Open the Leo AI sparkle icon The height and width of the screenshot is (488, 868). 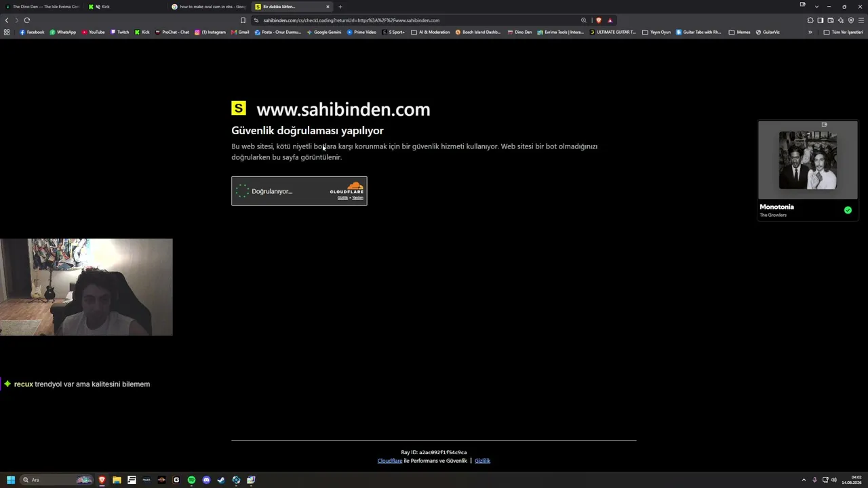pos(841,20)
